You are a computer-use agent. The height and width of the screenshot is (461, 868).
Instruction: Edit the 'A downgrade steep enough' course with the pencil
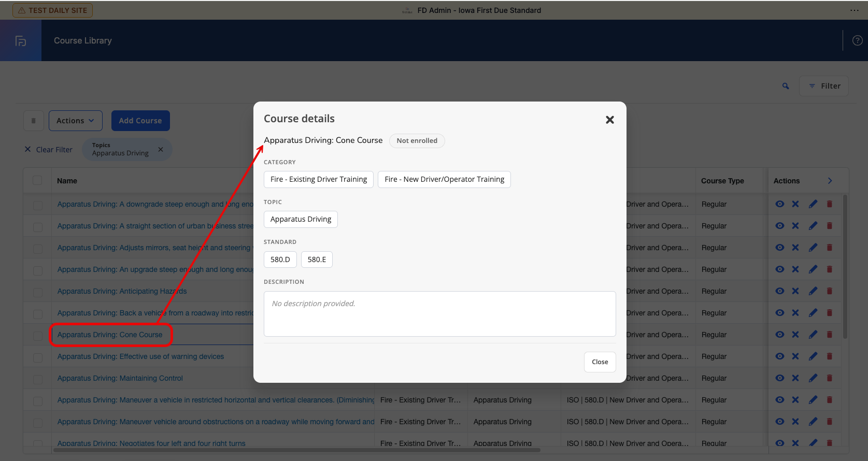point(813,204)
